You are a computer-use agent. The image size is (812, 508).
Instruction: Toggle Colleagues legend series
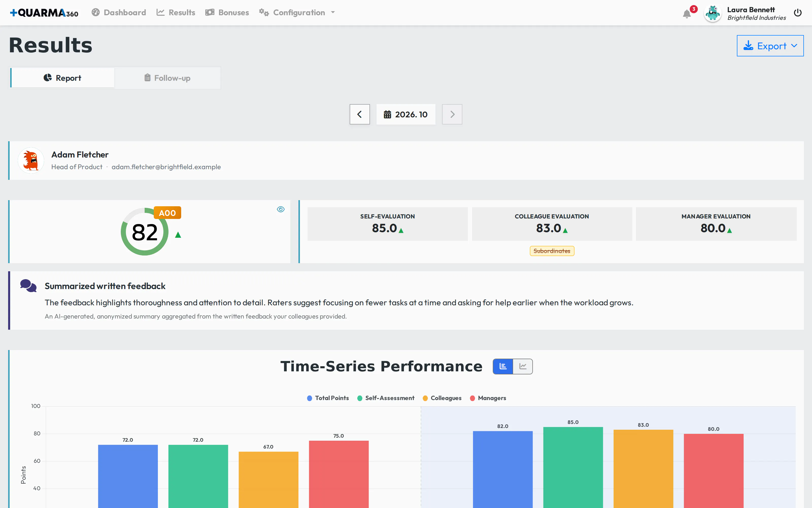[442, 398]
